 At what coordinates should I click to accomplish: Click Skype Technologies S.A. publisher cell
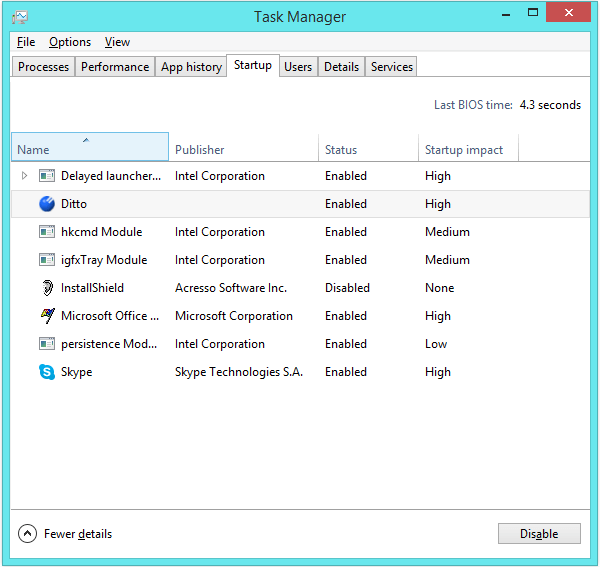(239, 372)
